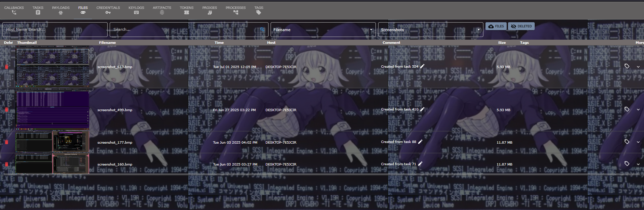Open the Proxies tab
644x210 pixels.
pyautogui.click(x=209, y=10)
